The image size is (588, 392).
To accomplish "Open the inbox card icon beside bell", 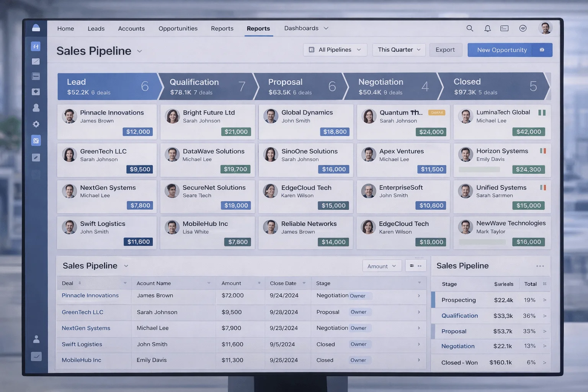I will tap(505, 28).
